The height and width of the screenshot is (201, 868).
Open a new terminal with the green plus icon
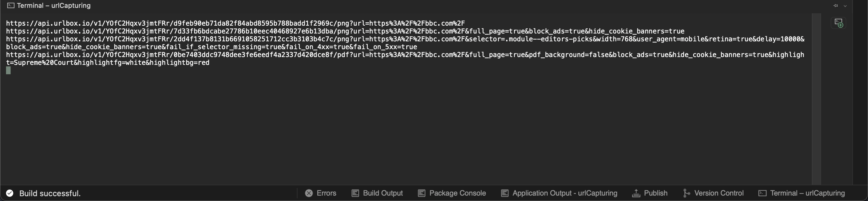coord(839,23)
